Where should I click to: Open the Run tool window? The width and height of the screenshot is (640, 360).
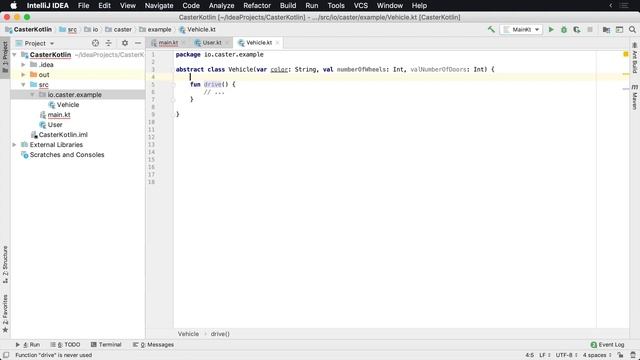(x=28, y=344)
